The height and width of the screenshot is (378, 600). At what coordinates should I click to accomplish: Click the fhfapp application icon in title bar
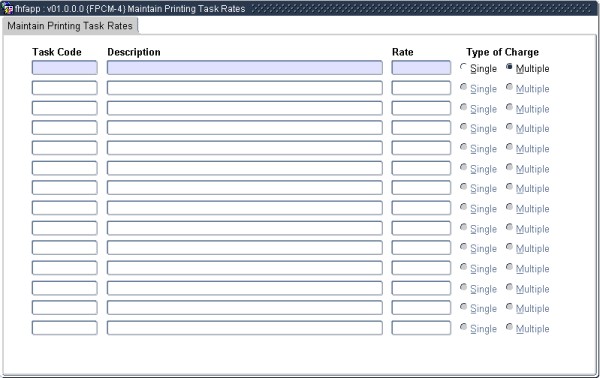pyautogui.click(x=8, y=8)
